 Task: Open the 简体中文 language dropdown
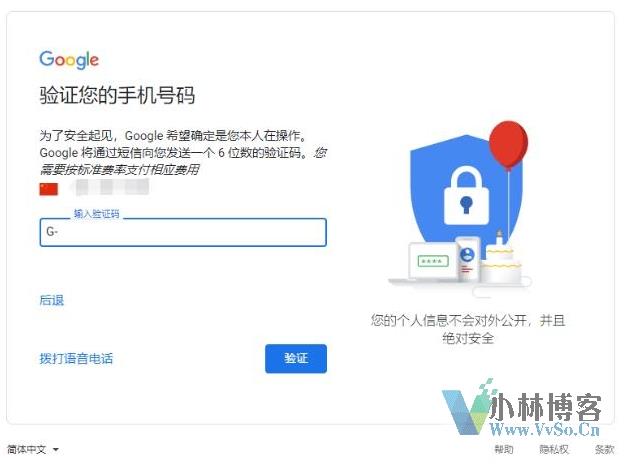[33, 450]
